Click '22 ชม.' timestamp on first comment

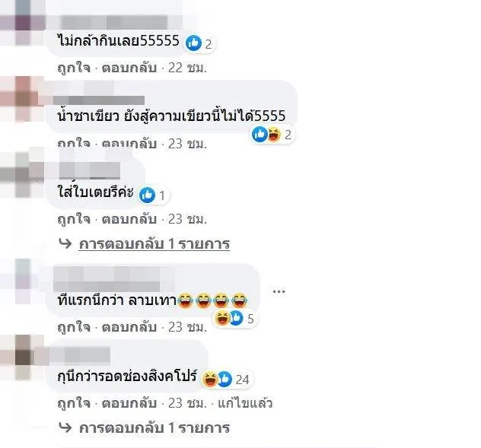187,68
